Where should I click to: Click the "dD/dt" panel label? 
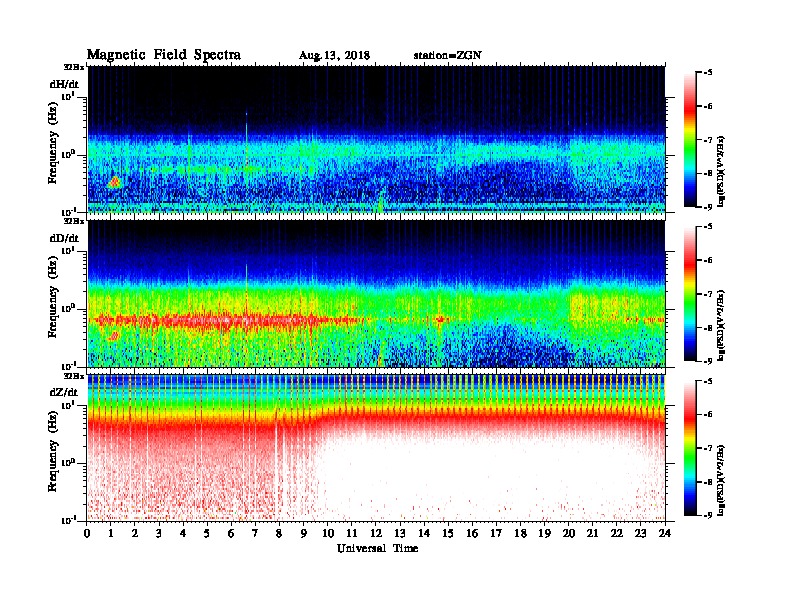(64, 238)
